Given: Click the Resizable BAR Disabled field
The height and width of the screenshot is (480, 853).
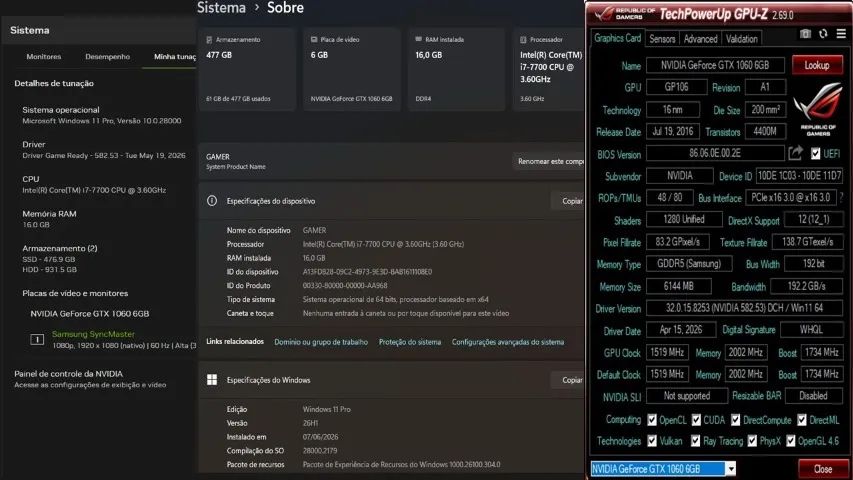Looking at the screenshot, I should 813,396.
